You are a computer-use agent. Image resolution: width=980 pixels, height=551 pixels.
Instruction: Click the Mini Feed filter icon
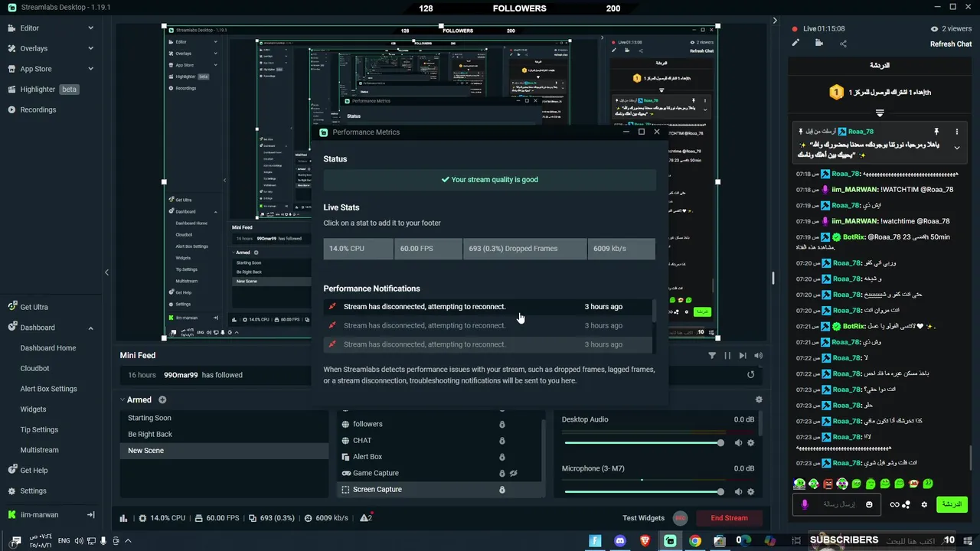(x=712, y=355)
